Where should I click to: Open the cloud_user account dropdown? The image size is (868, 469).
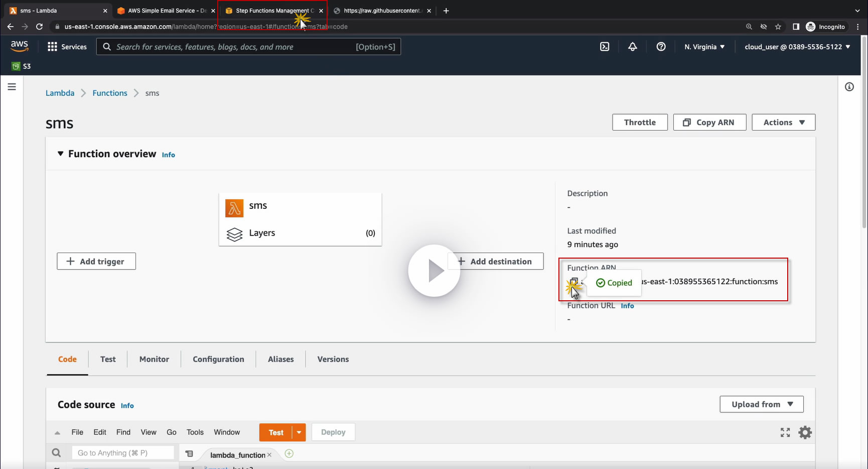[x=797, y=47]
